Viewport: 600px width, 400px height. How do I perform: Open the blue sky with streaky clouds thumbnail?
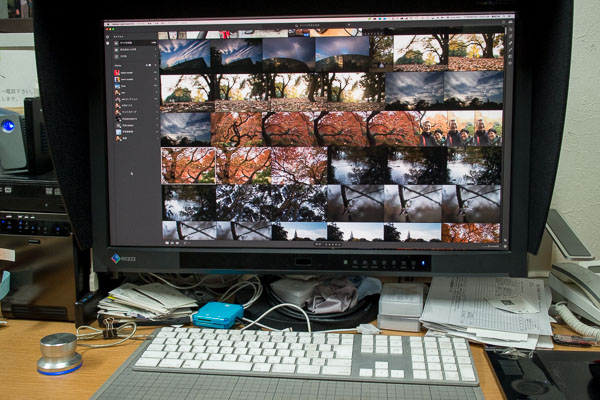pos(186,54)
